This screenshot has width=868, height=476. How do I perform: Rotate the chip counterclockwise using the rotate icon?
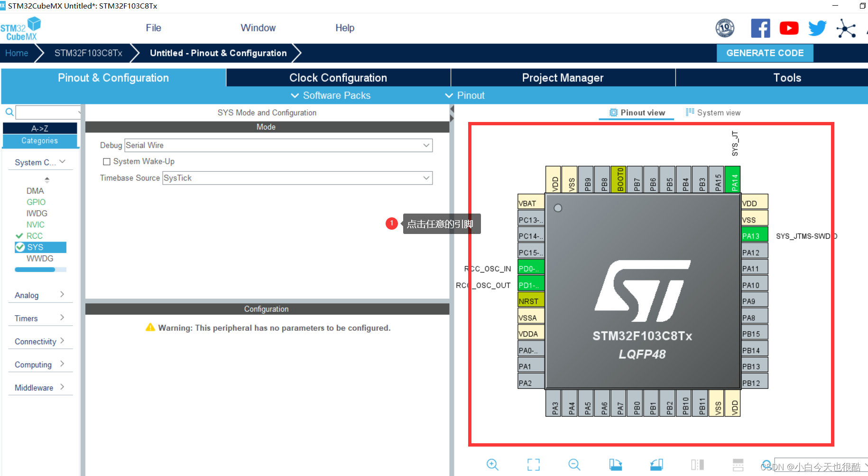(656, 464)
